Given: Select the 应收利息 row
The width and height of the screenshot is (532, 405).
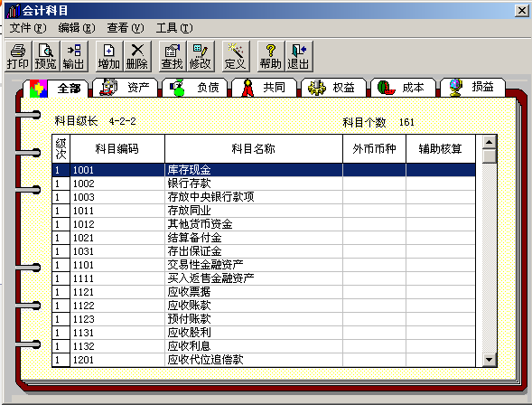Looking at the screenshot, I should pyautogui.click(x=264, y=346).
